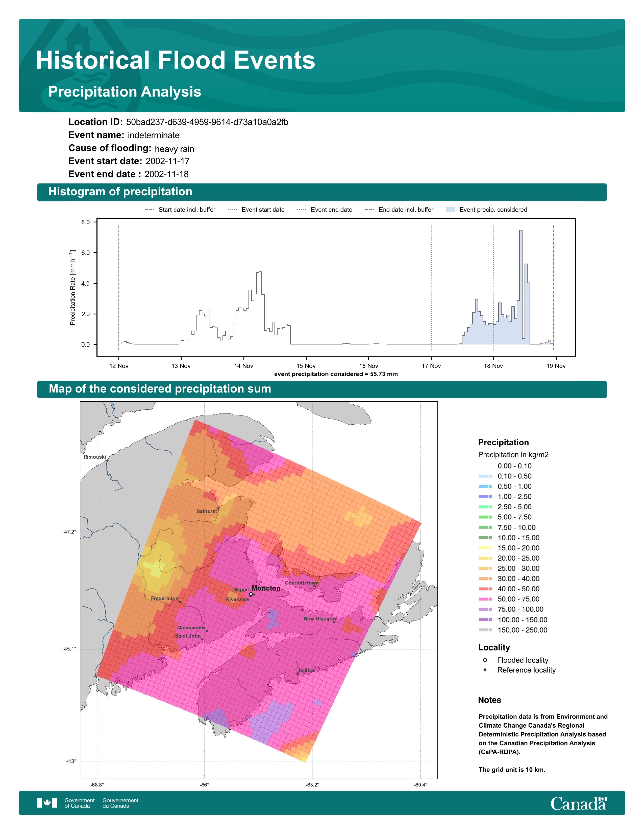The image size is (644, 834).
Task: Click the 50.00 - 75.00 legend swatch
Action: click(x=485, y=599)
